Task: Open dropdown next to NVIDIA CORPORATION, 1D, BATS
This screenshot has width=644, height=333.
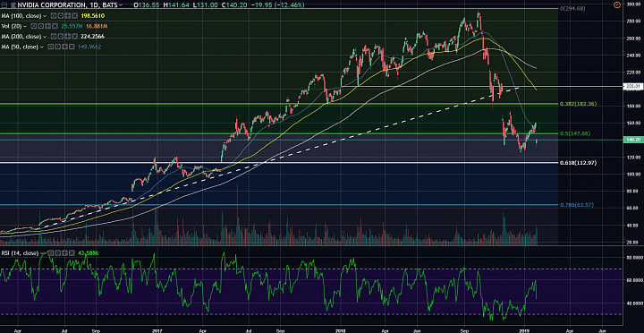Action: click(121, 5)
